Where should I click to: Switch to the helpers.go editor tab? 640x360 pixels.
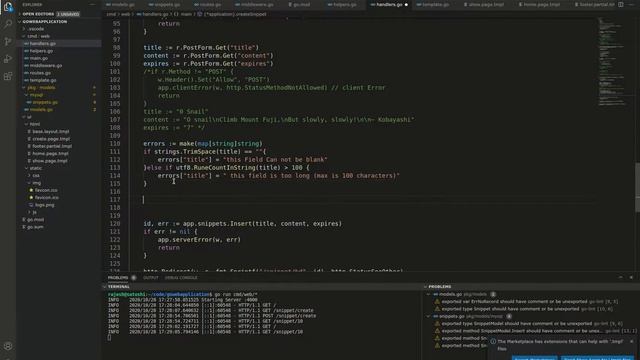click(342, 5)
